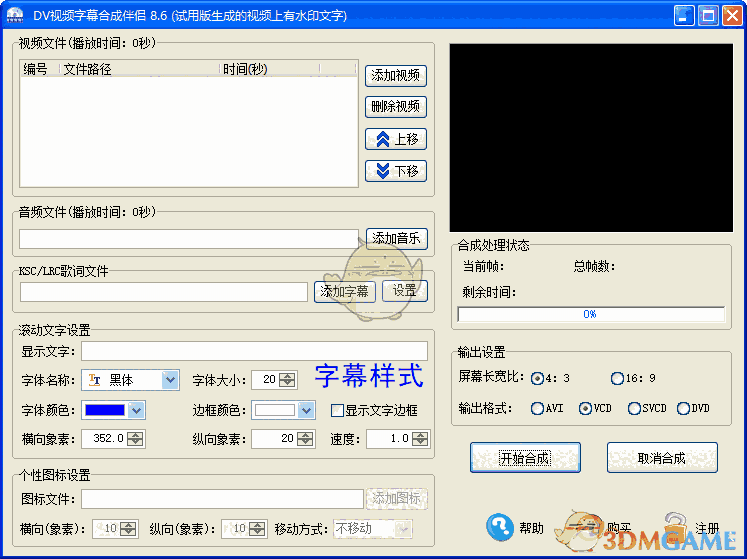Click the audio file path field
Viewport: 747px width, 559px height.
189,239
